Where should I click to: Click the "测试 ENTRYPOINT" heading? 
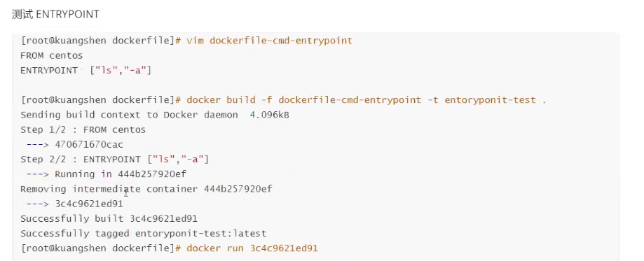coord(55,15)
